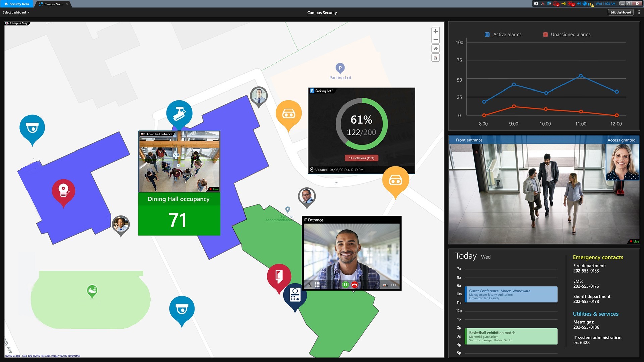Toggle the Active alarms legend series

503,34
